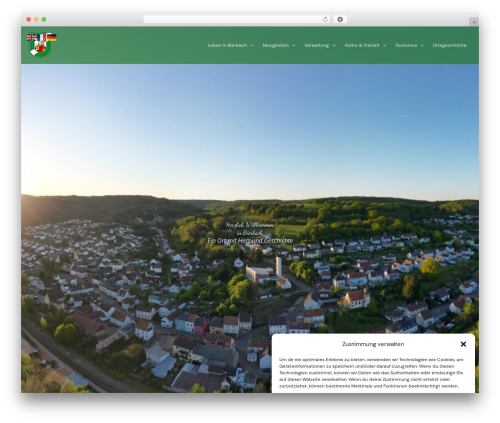The height and width of the screenshot is (423, 500).
Task: Switch language with the French flag
Action: (x=41, y=37)
